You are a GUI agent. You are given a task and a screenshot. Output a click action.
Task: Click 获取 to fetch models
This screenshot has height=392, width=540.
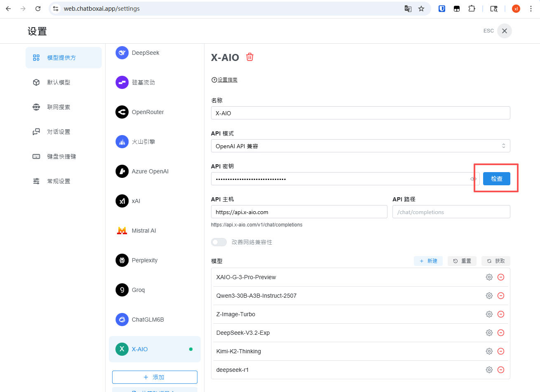point(496,261)
